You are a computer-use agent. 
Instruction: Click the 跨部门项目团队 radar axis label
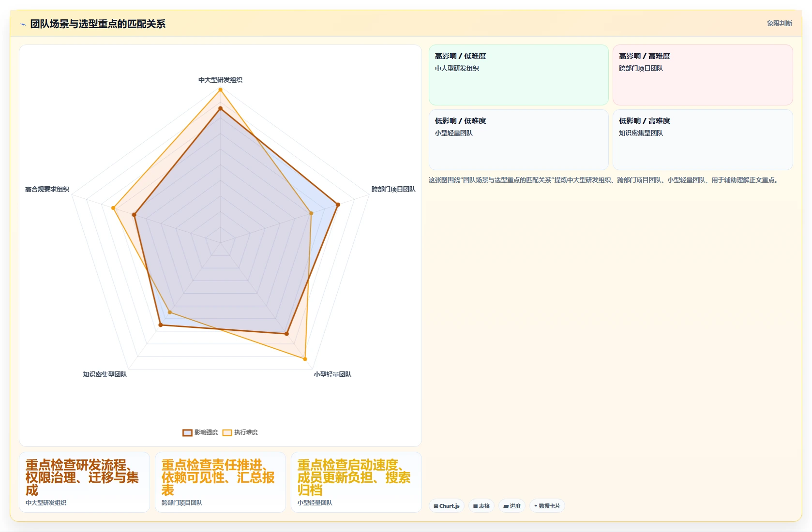(393, 189)
